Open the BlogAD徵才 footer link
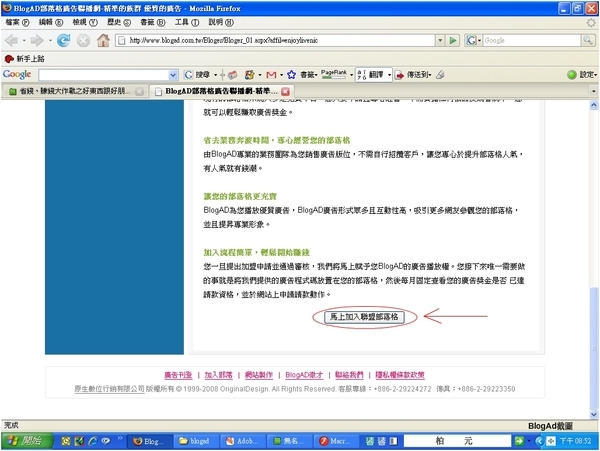The width and height of the screenshot is (600, 451). click(x=304, y=375)
